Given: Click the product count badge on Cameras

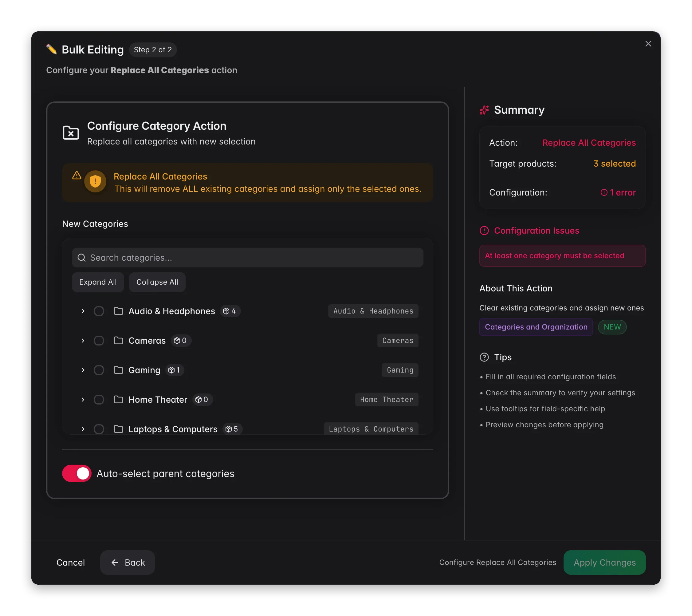Looking at the screenshot, I should pyautogui.click(x=181, y=340).
